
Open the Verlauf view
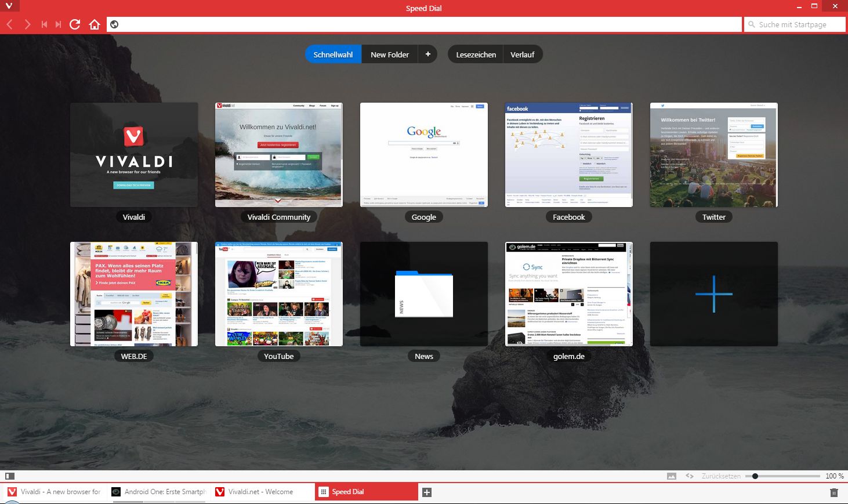click(523, 54)
